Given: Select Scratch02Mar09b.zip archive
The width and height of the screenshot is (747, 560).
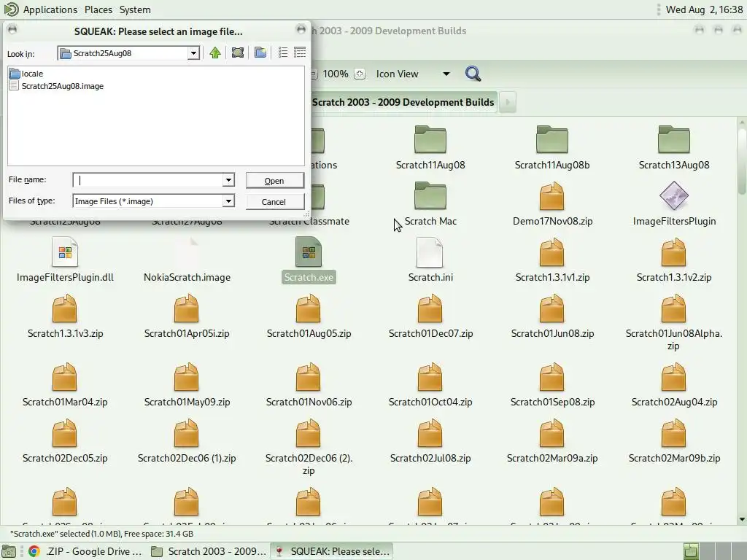Looking at the screenshot, I should point(673,441).
